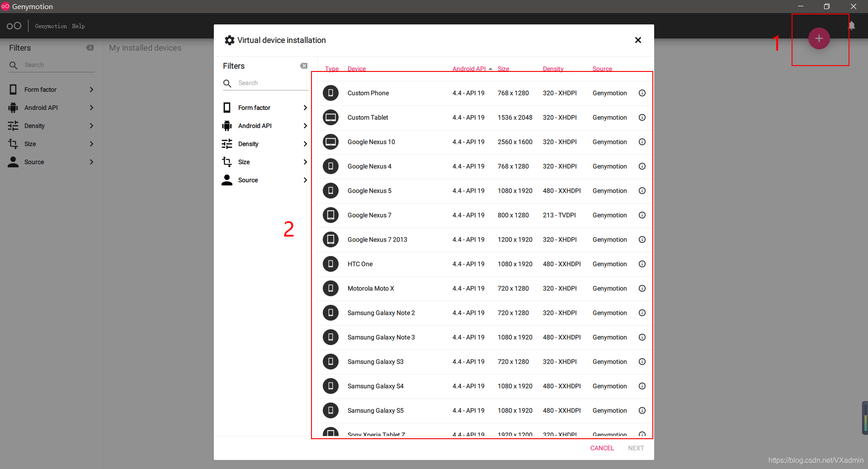Viewport: 868px width, 469px height.
Task: Select the Google Nexus 5 device name
Action: 369,191
